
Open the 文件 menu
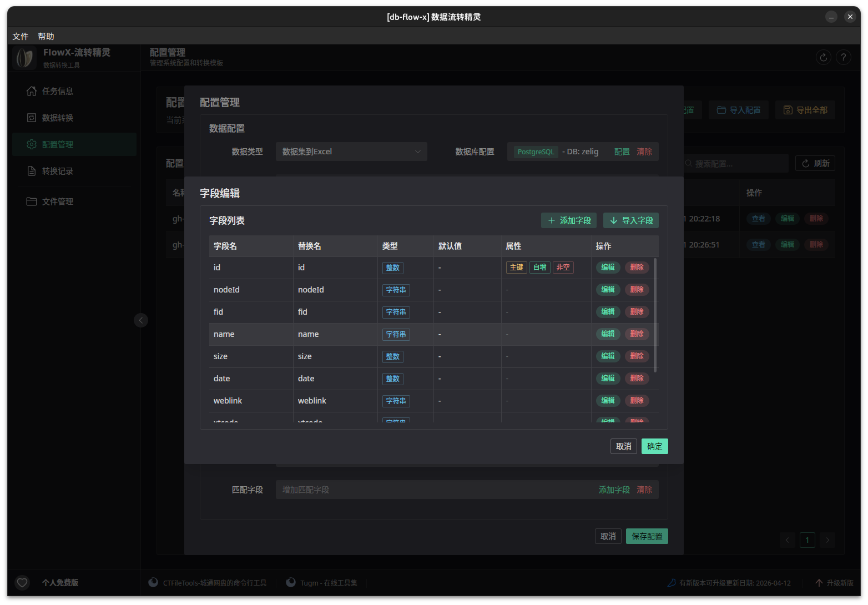[x=21, y=36]
